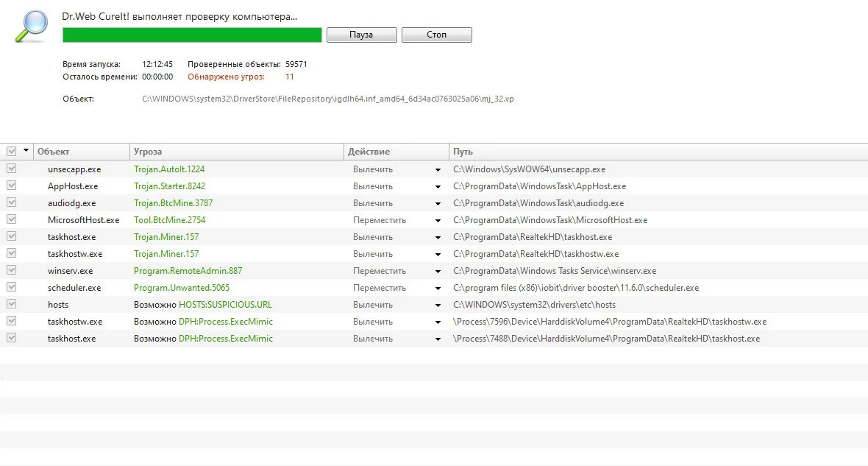Open Trojan.AutoIt.1224 threat link
Screen dimensions: 868x466
coord(169,169)
